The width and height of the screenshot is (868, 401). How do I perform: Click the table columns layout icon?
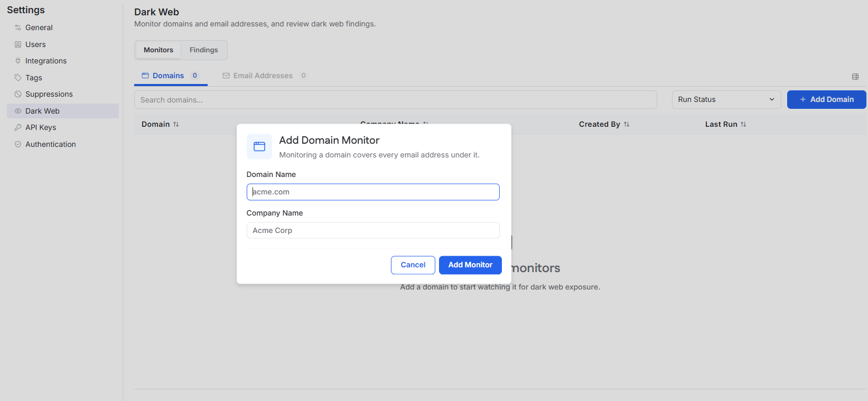[855, 77]
